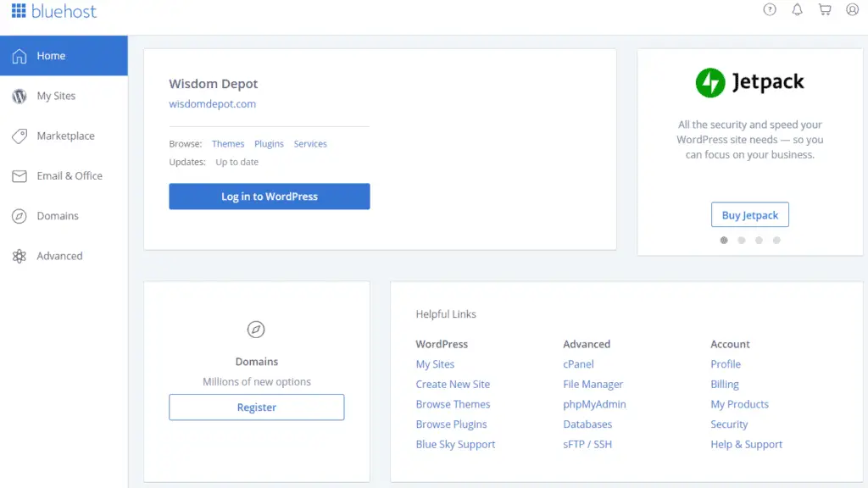This screenshot has width=868, height=488.
Task: Click the Advanced atom icon
Action: tap(19, 256)
